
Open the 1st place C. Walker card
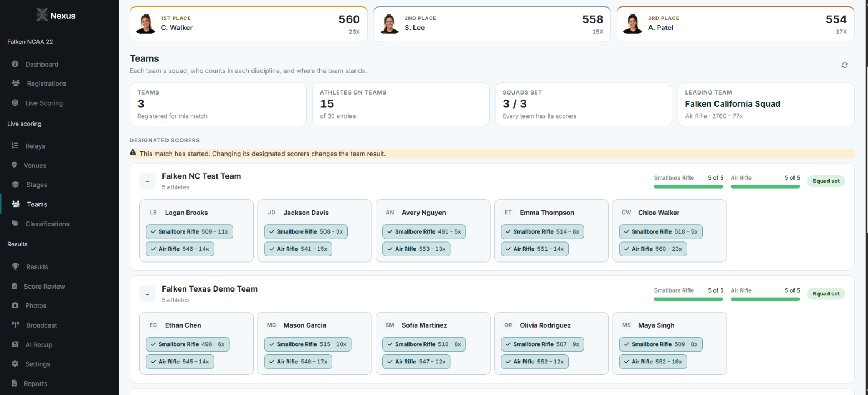[248, 24]
